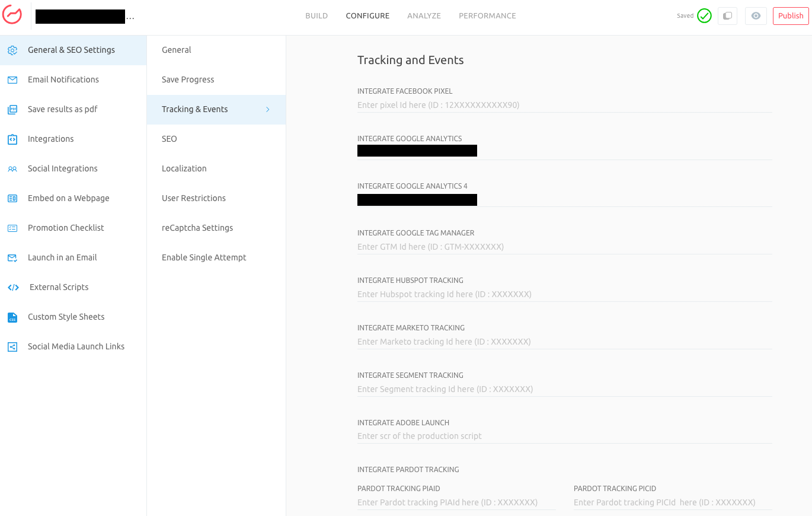Focus the Pardot tracking PICID field

(673, 502)
